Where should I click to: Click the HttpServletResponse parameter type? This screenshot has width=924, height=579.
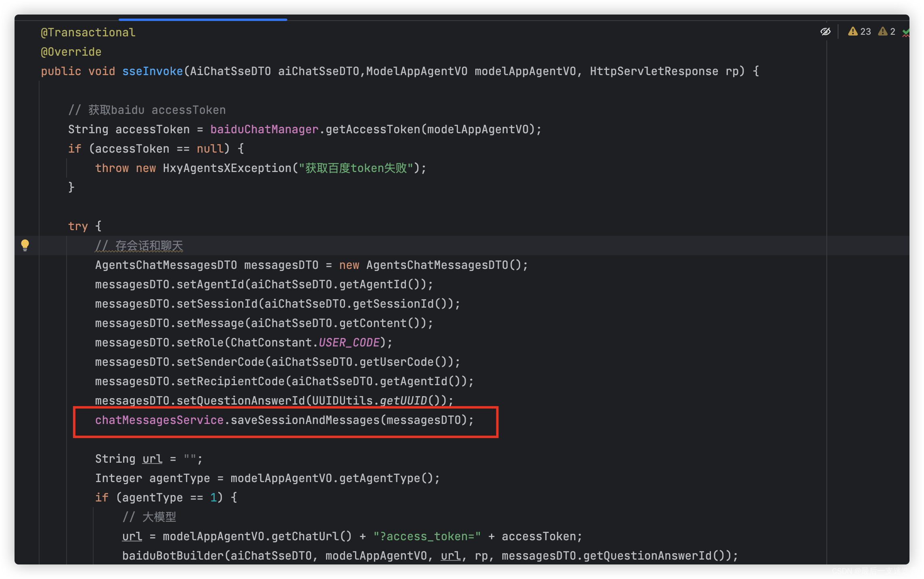coord(654,71)
